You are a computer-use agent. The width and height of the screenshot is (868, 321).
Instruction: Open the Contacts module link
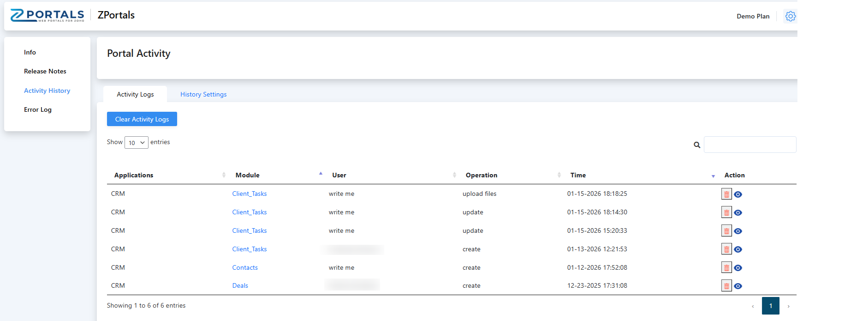245,267
